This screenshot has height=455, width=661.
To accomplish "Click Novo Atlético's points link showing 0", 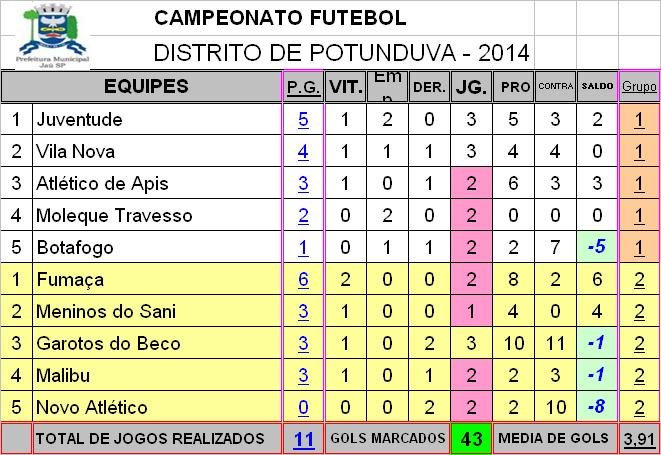I will point(303,407).
